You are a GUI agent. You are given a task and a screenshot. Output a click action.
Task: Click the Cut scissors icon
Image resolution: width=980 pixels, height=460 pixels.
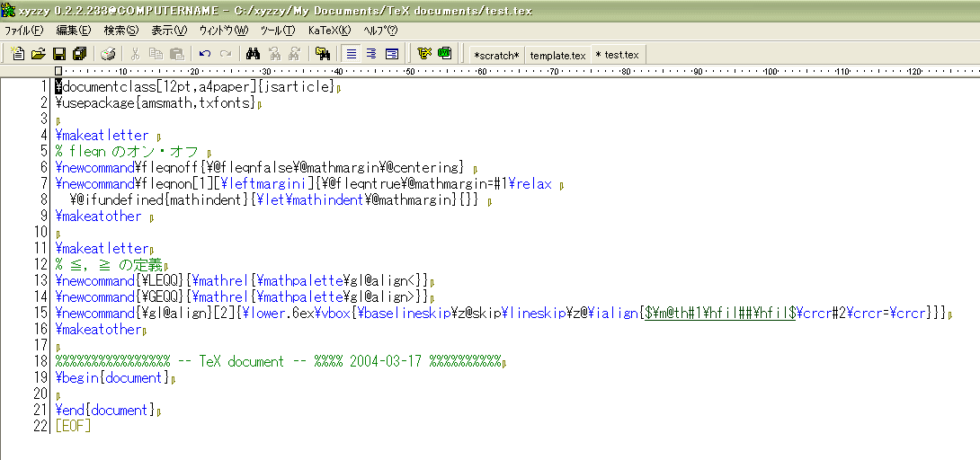(135, 54)
